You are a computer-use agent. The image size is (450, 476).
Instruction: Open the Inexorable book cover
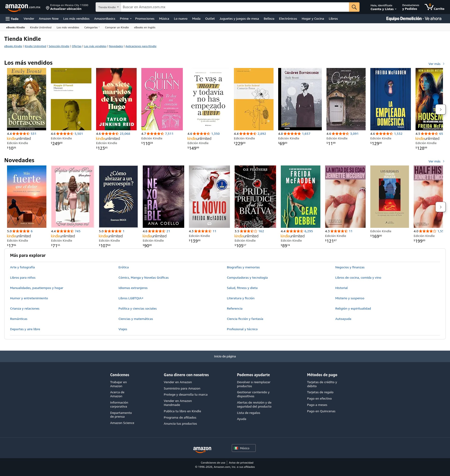[x=163, y=196]
